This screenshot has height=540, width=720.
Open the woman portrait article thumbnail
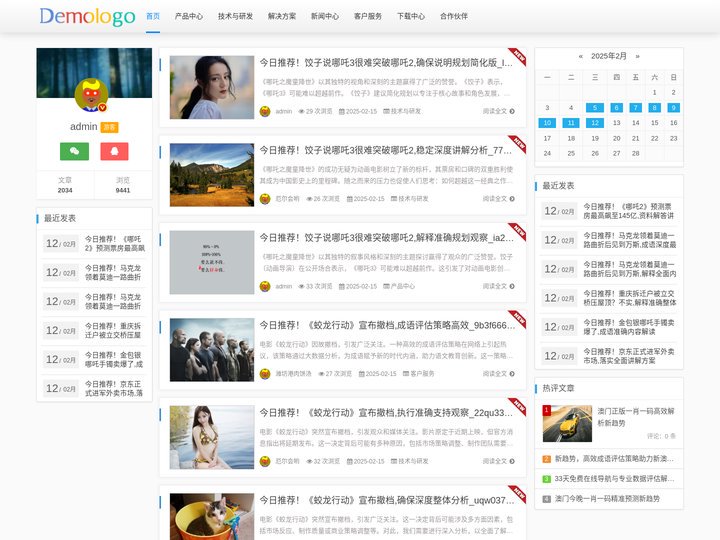tap(212, 87)
